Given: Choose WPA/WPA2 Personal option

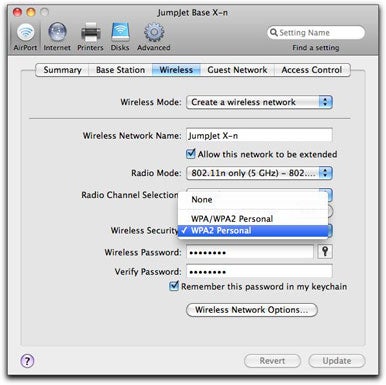Looking at the screenshot, I should click(x=253, y=219).
